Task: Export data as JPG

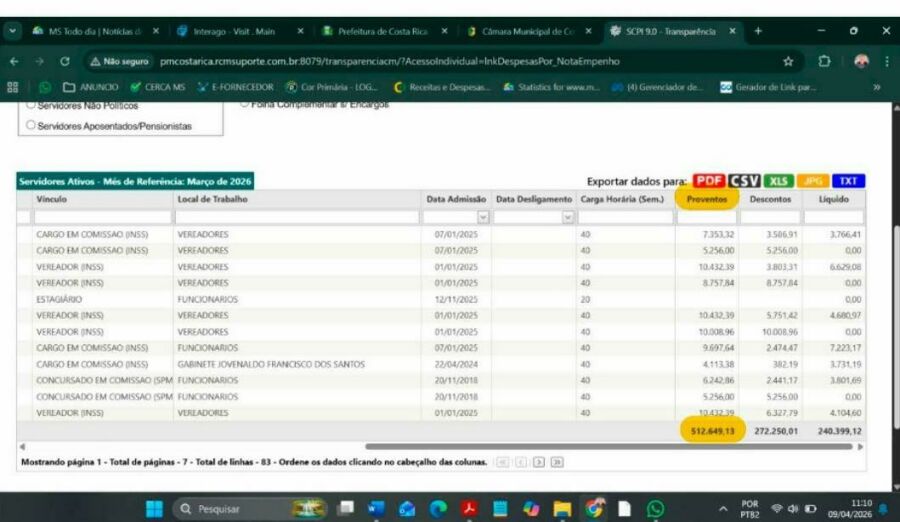Action: (x=813, y=181)
